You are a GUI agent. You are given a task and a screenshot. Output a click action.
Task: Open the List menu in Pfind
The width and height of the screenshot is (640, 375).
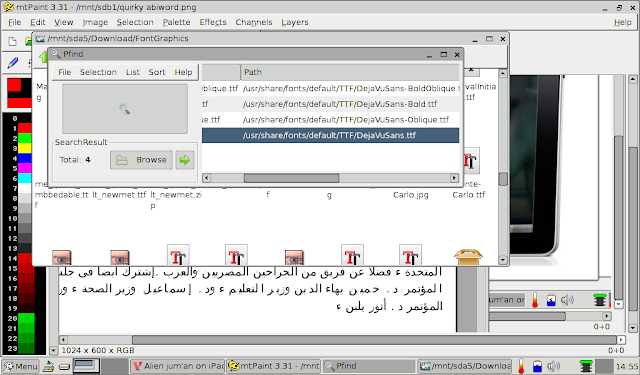[x=133, y=72]
